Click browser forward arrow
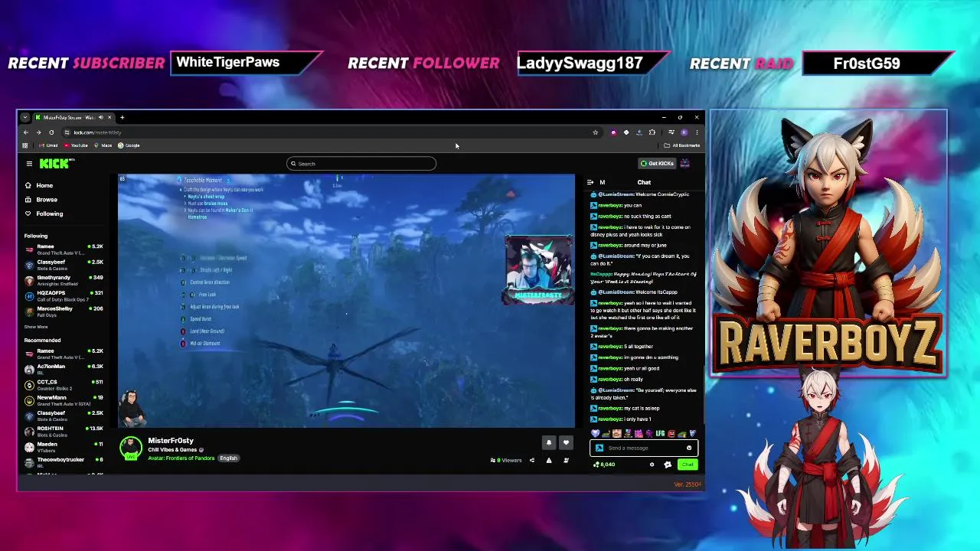The height and width of the screenshot is (551, 980). tap(38, 132)
